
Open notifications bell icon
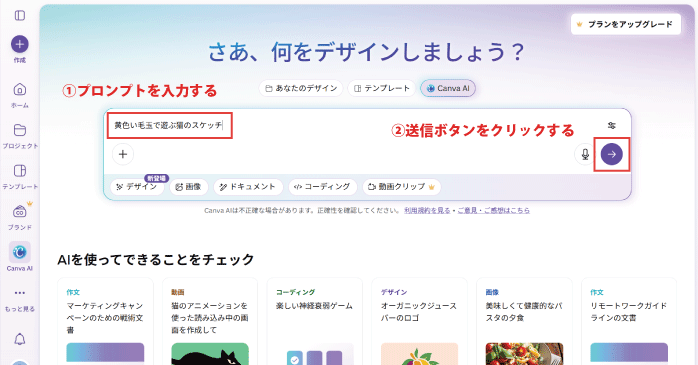(20, 340)
